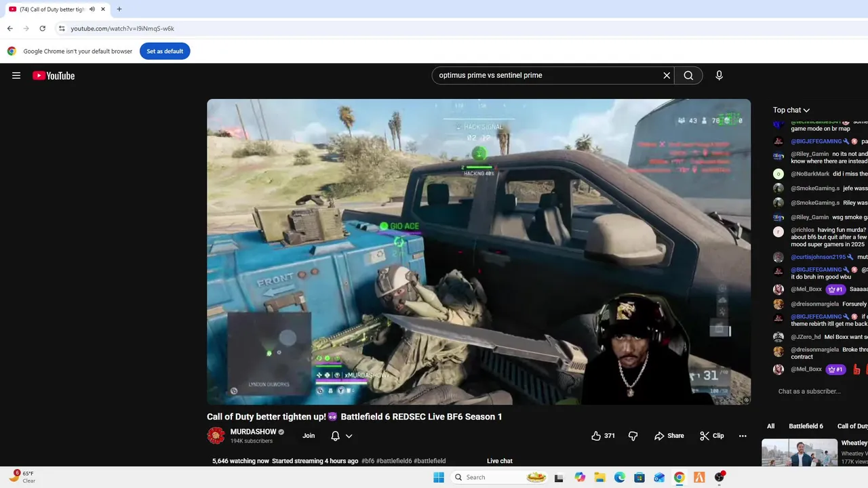Open MURDASHOW channel avatar
The height and width of the screenshot is (488, 868).
click(x=216, y=436)
